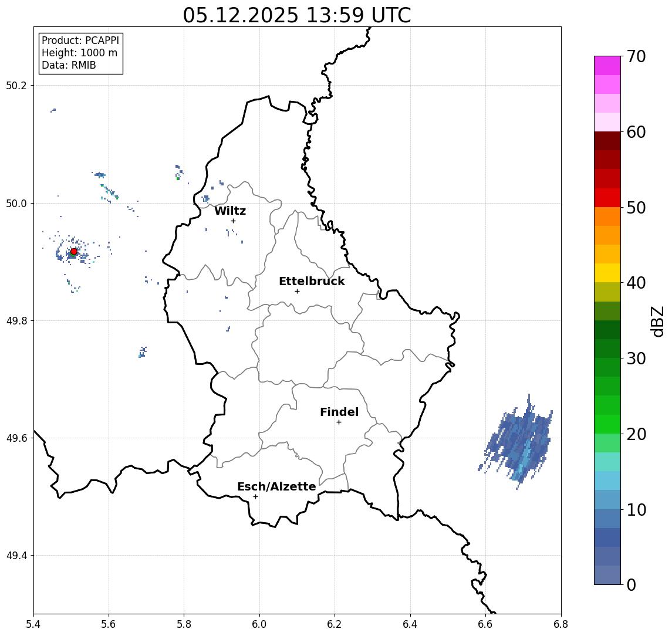Click the Wiltz city label
Image resolution: width=672 pixels, height=636 pixels.
pos(230,211)
